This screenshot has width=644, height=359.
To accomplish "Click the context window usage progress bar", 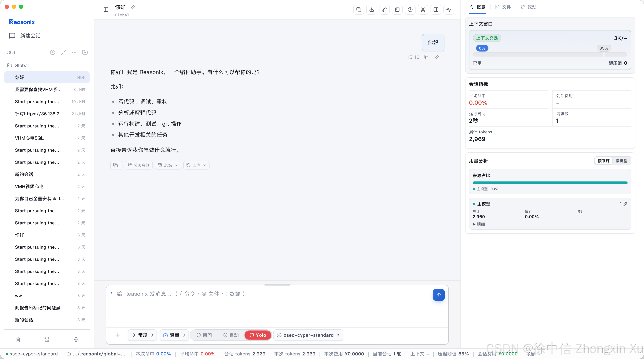I will [x=550, y=54].
